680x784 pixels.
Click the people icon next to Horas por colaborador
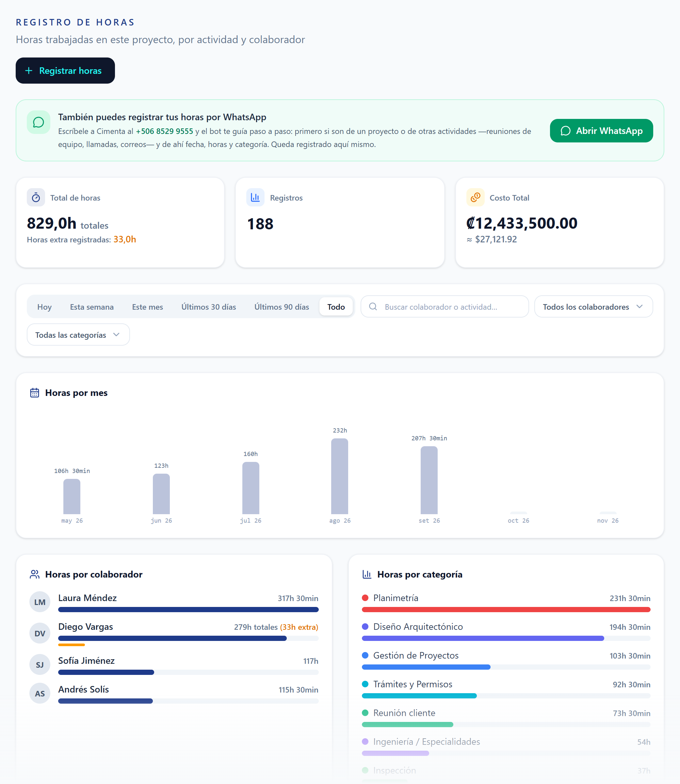point(35,574)
